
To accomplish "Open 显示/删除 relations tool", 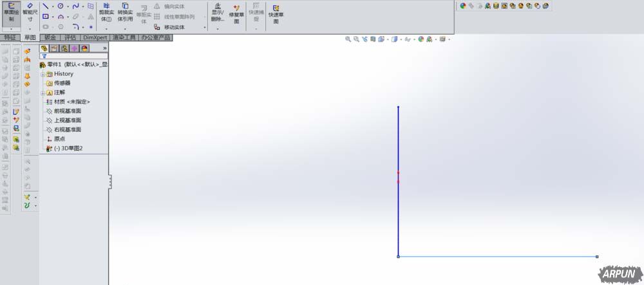I will click(217, 13).
